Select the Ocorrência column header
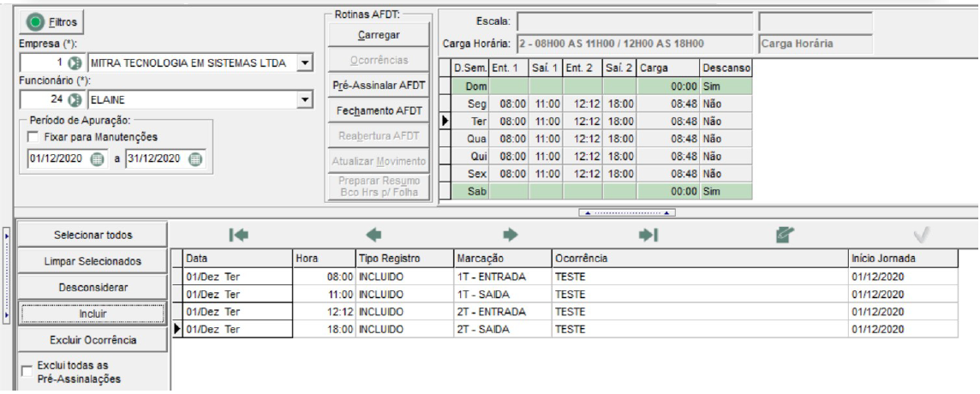 pos(700,259)
